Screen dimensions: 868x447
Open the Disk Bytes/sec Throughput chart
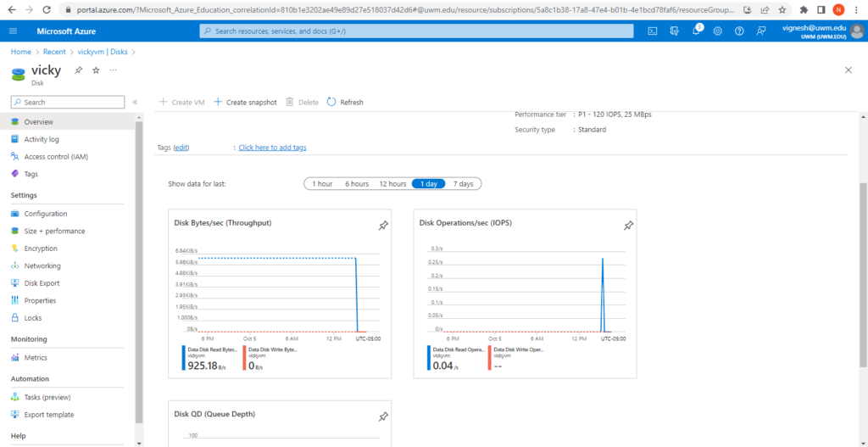pos(280,293)
